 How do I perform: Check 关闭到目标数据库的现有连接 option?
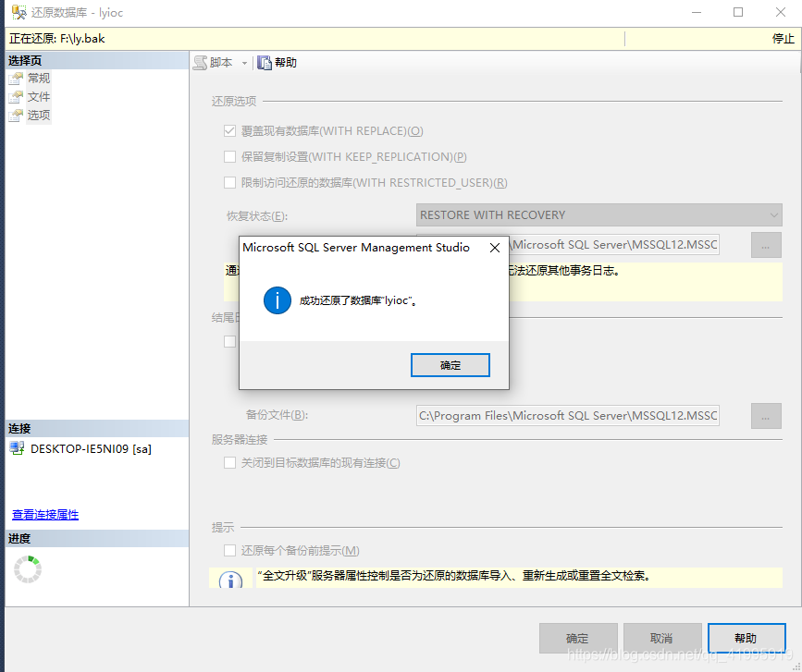(230, 462)
